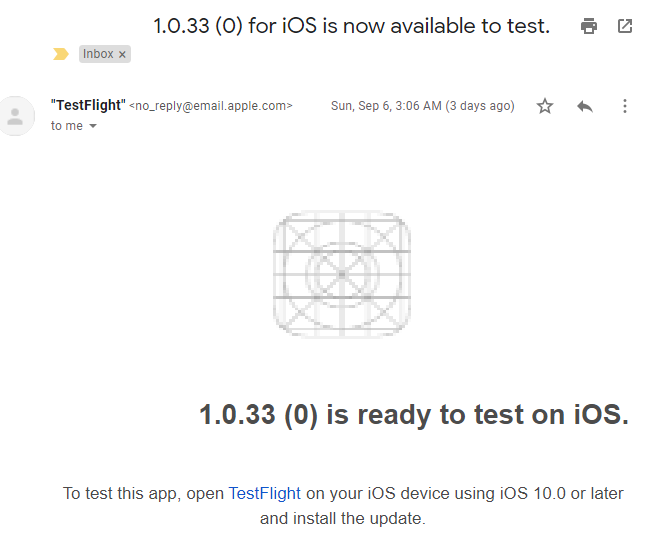Open the TestFlight link in the body
The height and width of the screenshot is (545, 646).
pyautogui.click(x=264, y=493)
